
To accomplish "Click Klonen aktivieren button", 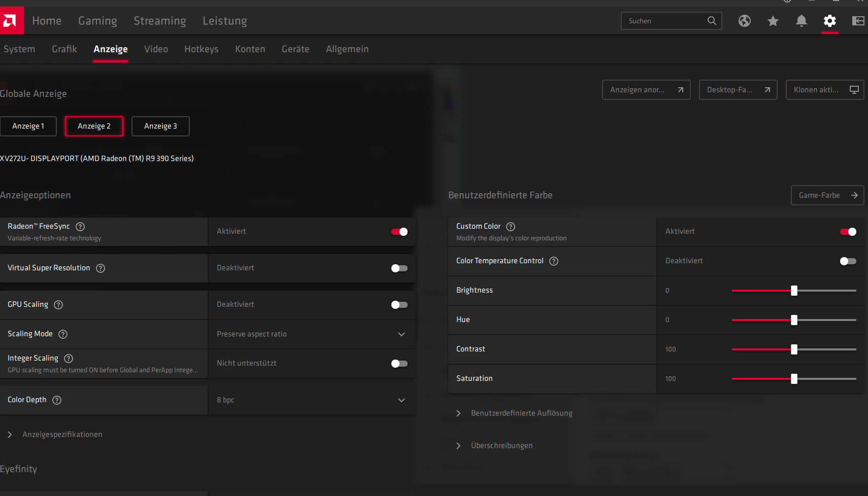I will (x=825, y=90).
